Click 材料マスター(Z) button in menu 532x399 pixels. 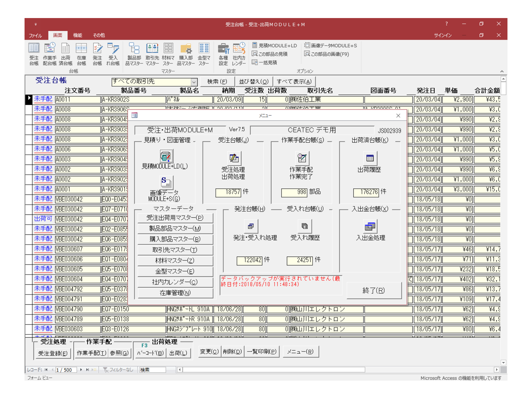[x=175, y=260]
